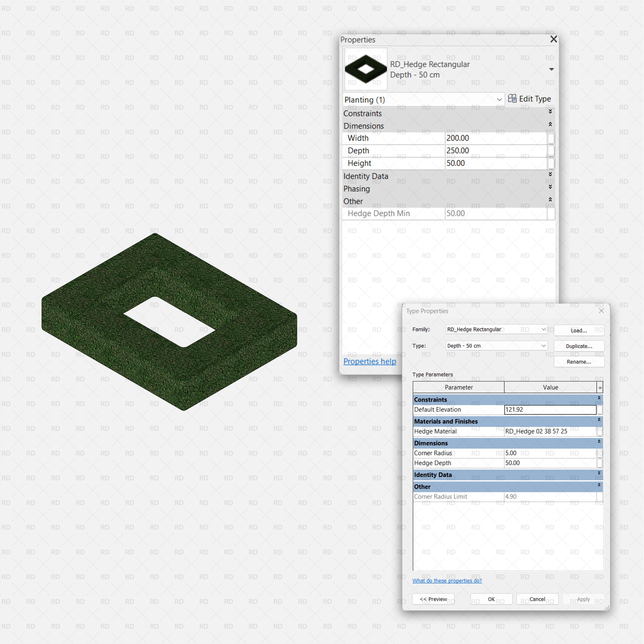Click the << Preview button
This screenshot has height=644, width=644.
click(433, 599)
